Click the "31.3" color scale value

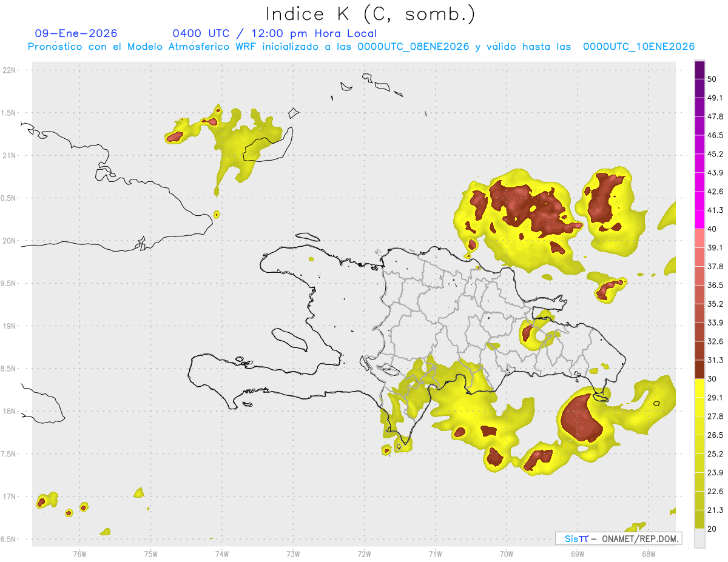[x=715, y=360]
